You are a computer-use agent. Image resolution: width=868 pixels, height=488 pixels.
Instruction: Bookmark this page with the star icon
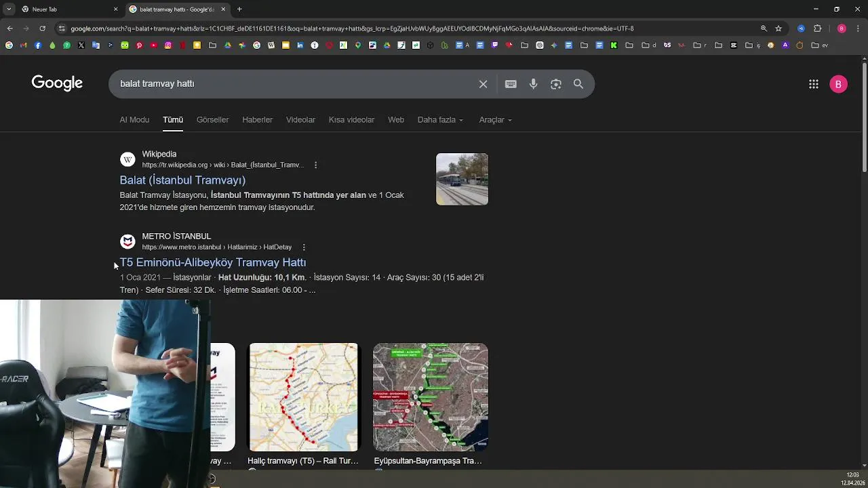pos(778,28)
